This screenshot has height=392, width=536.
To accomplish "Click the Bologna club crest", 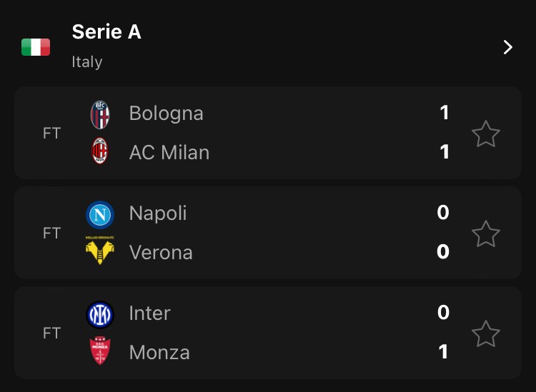I will tap(100, 114).
